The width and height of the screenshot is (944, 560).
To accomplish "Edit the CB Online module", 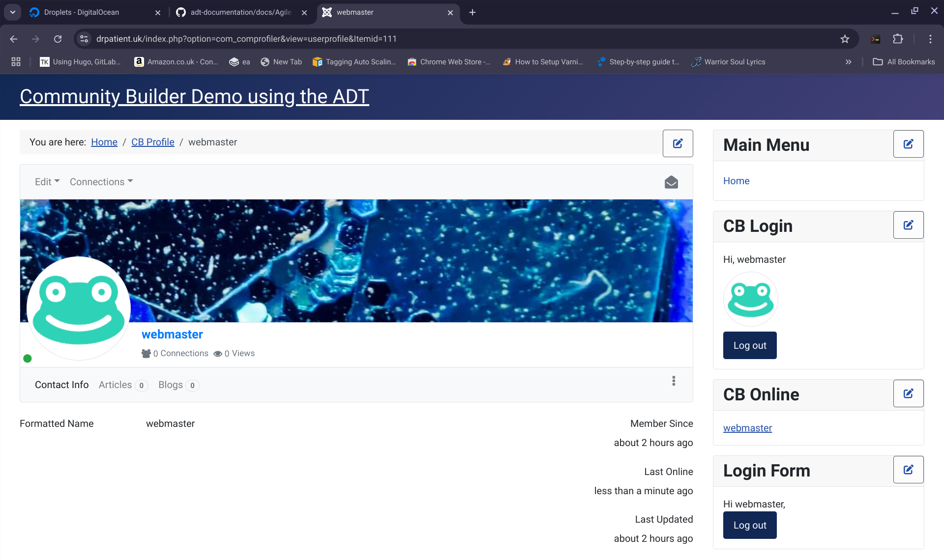I will 908,393.
